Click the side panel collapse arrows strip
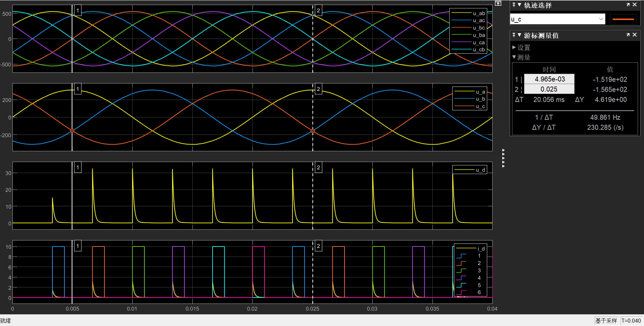This screenshot has height=326, width=644. (503, 158)
